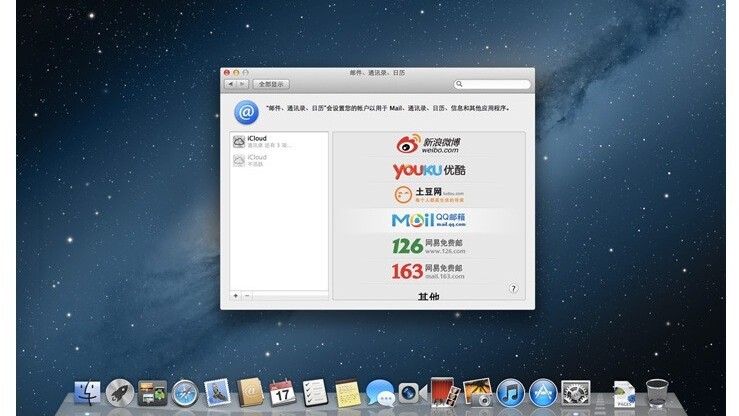Launch iTunes from the Dock

click(510, 391)
